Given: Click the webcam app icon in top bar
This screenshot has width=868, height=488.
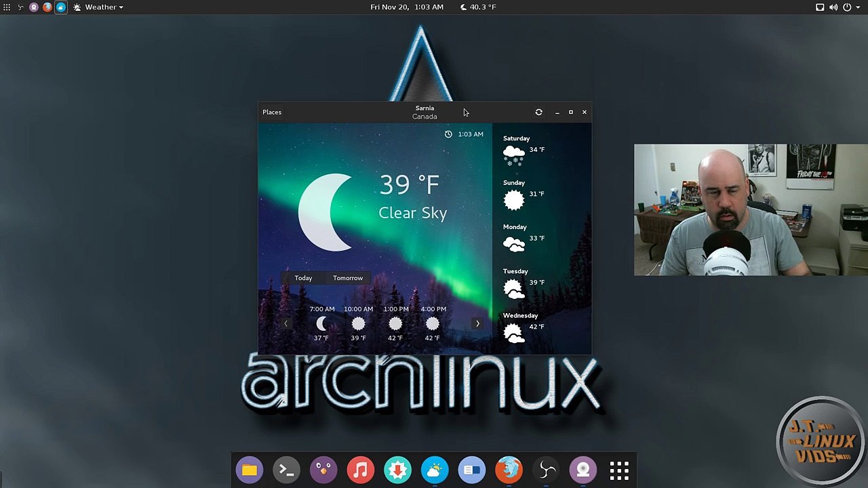Looking at the screenshot, I should (34, 7).
